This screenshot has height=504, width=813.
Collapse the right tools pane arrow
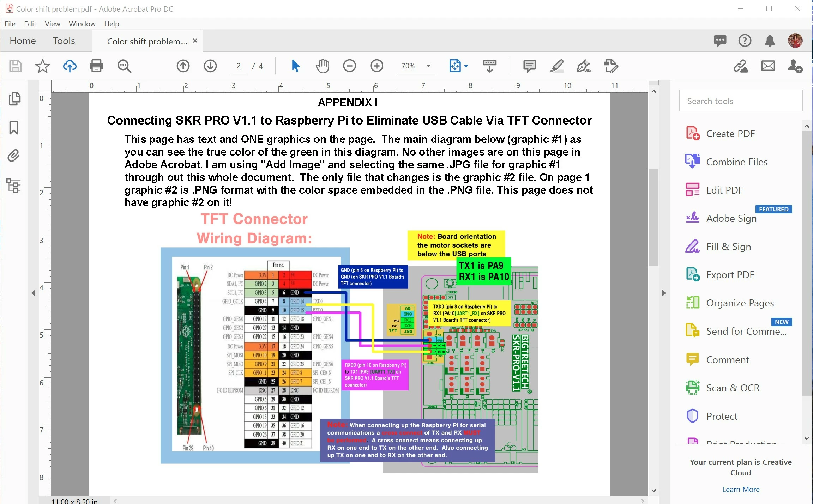(x=664, y=293)
